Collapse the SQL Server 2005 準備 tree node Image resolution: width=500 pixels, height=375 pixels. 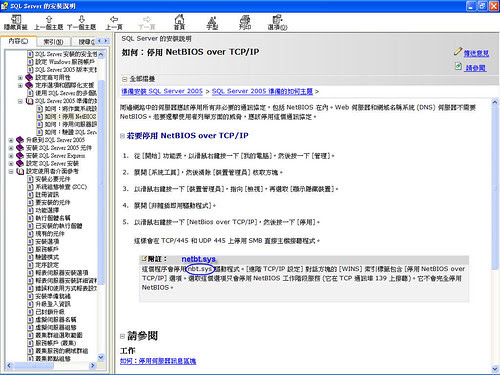(x=20, y=101)
